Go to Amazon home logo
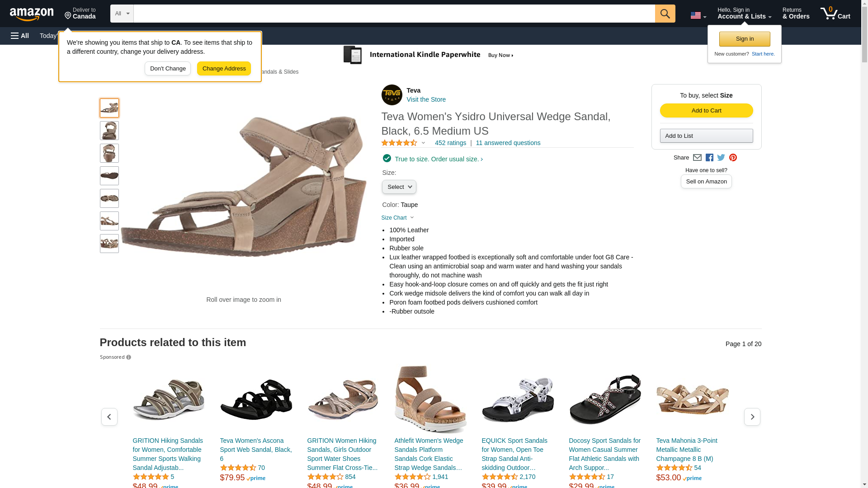The image size is (868, 488). 32,14
